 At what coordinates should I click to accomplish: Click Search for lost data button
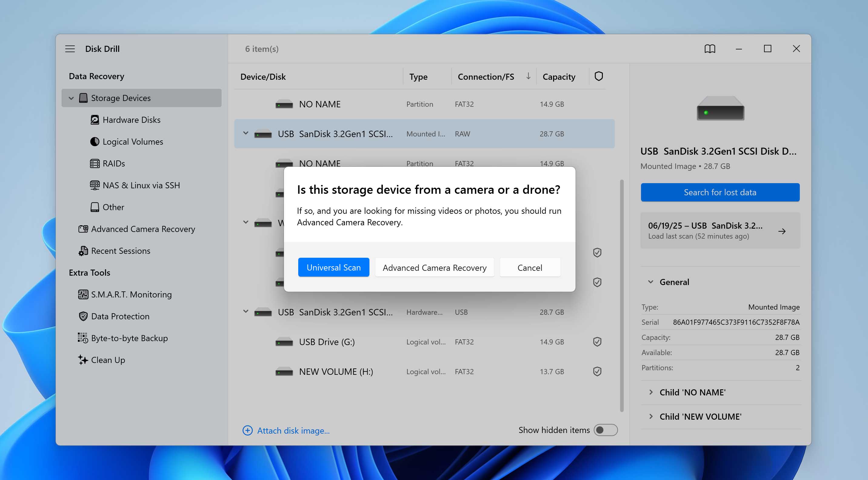click(x=720, y=192)
